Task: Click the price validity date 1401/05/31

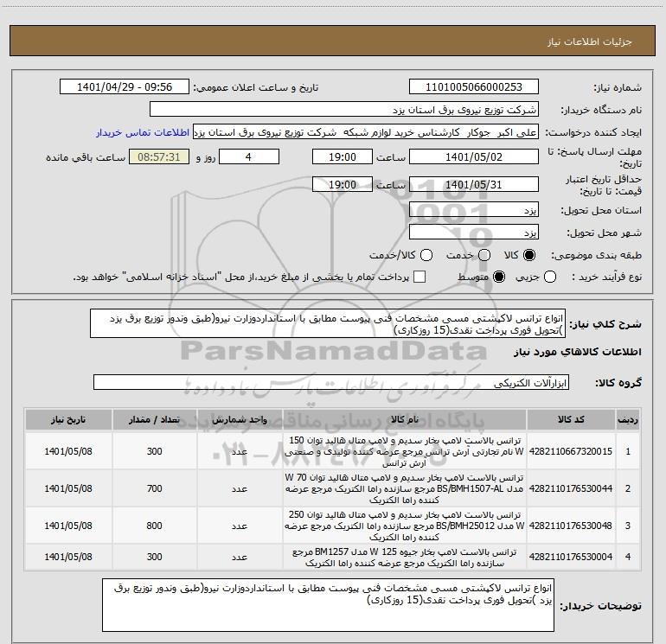Action: coord(474,184)
